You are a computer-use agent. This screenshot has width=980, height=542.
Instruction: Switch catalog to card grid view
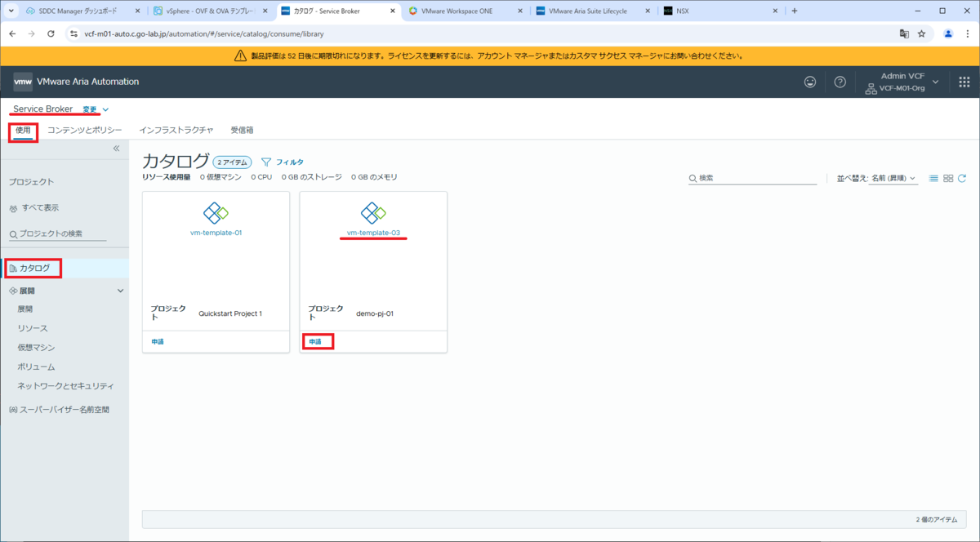coord(948,178)
